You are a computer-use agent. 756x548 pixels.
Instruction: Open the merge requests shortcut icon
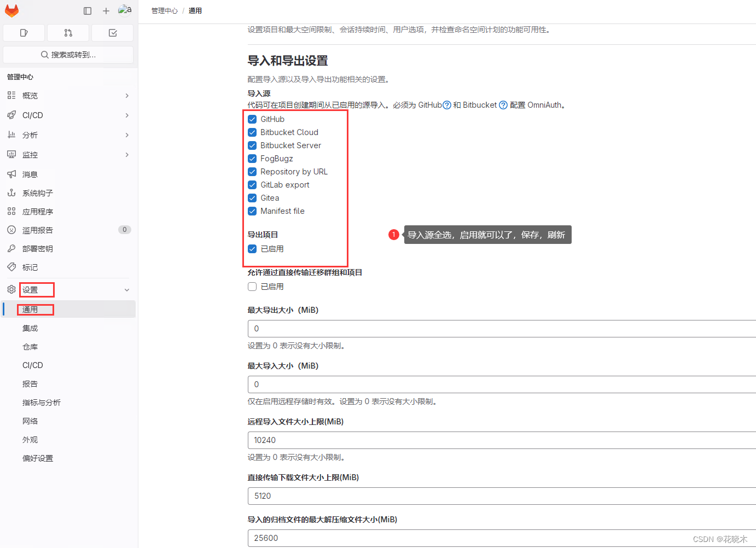point(68,33)
